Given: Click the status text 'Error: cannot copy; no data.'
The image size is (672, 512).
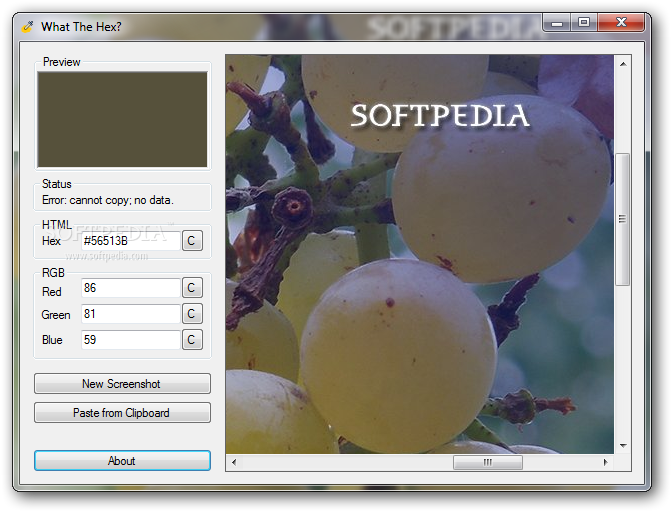Looking at the screenshot, I should 108,200.
